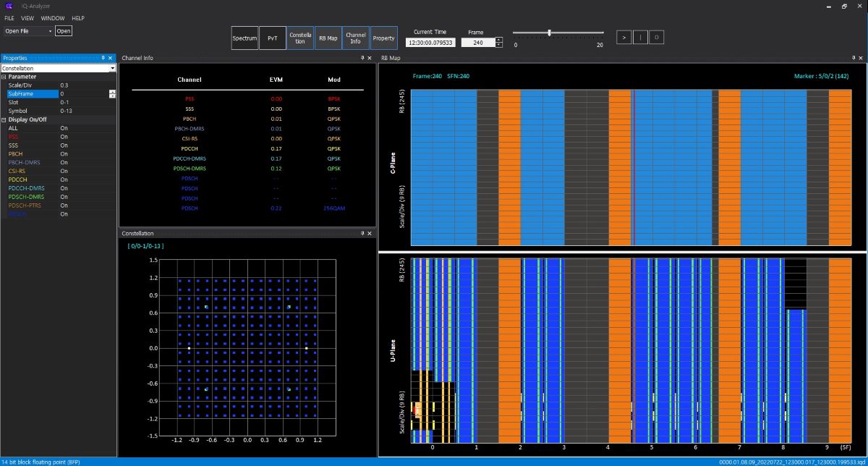This screenshot has height=466, width=868.
Task: Click the .iqd file name in status bar
Action: pyautogui.click(x=791, y=462)
